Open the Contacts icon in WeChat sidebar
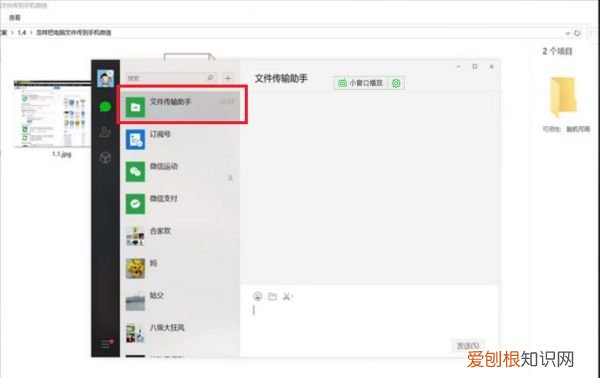 [105, 132]
